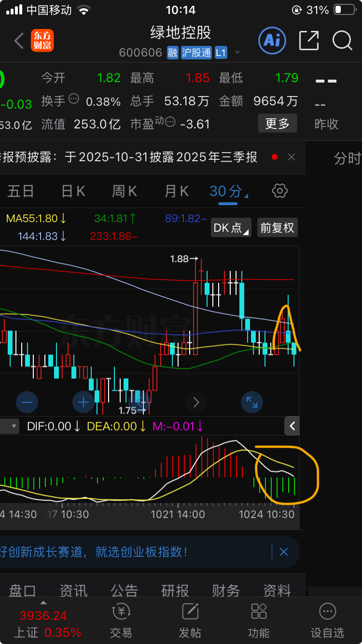Collapse side panel arrow beside MACD
The image size is (362, 644).
(x=292, y=426)
